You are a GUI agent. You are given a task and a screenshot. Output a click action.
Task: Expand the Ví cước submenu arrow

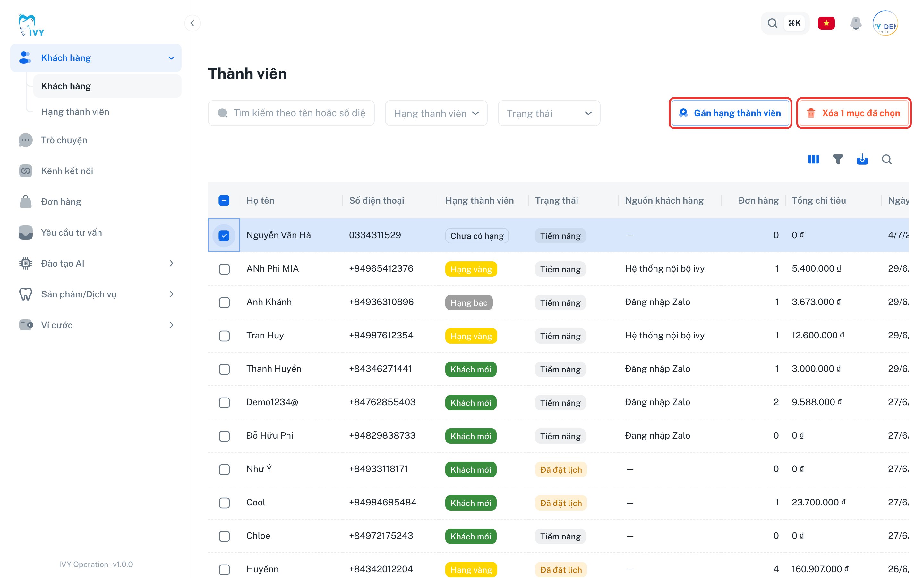(x=171, y=325)
